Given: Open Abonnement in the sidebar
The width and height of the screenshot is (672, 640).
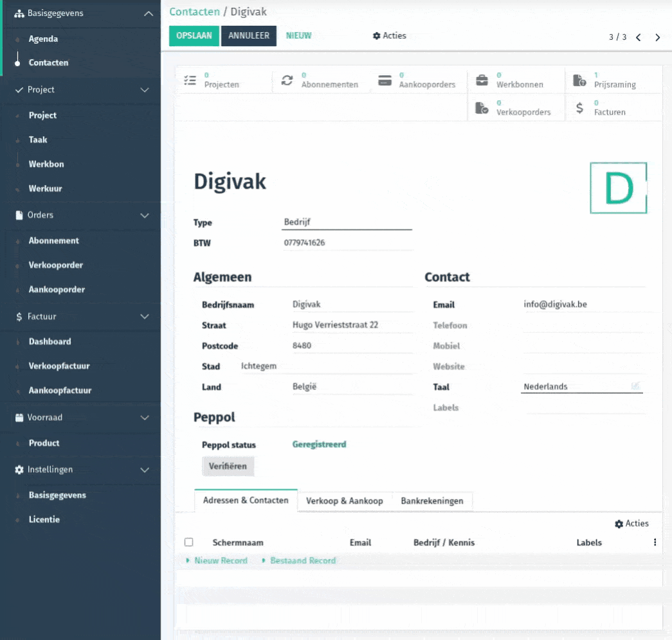Looking at the screenshot, I should (x=54, y=241).
